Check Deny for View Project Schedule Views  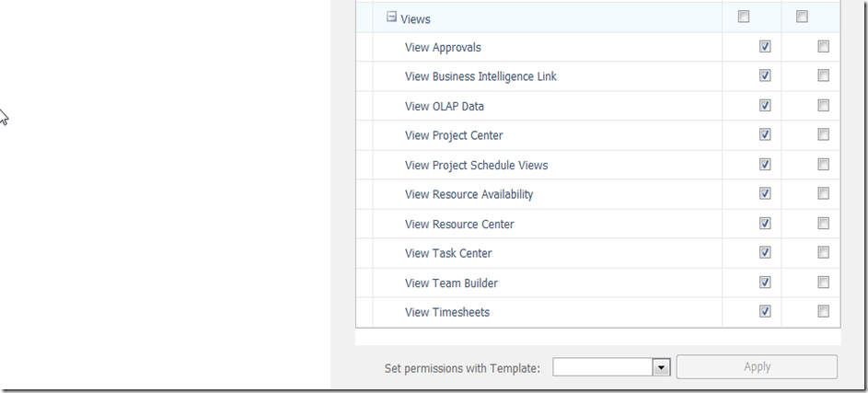[823, 165]
